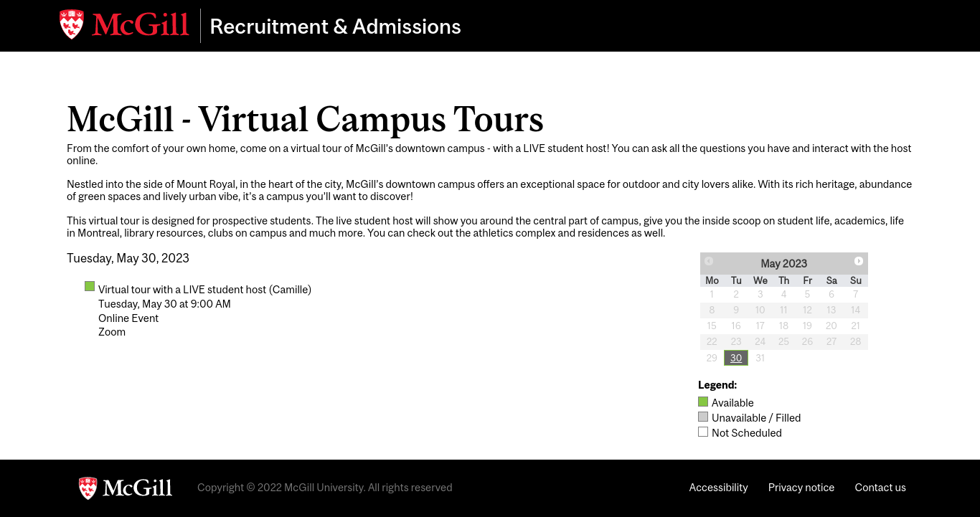Click the gray Unavailable / Filled legend swatch
The height and width of the screenshot is (517, 980).
tap(703, 417)
